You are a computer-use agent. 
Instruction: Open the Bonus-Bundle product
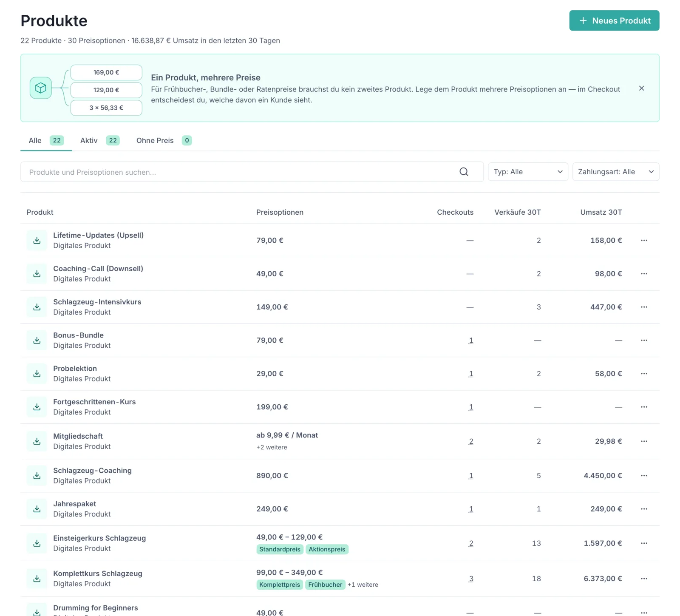(x=78, y=335)
